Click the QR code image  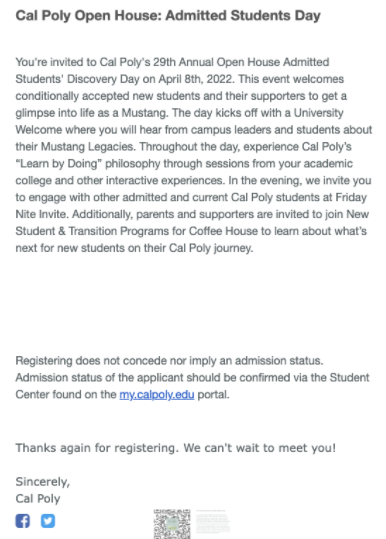pos(172,524)
